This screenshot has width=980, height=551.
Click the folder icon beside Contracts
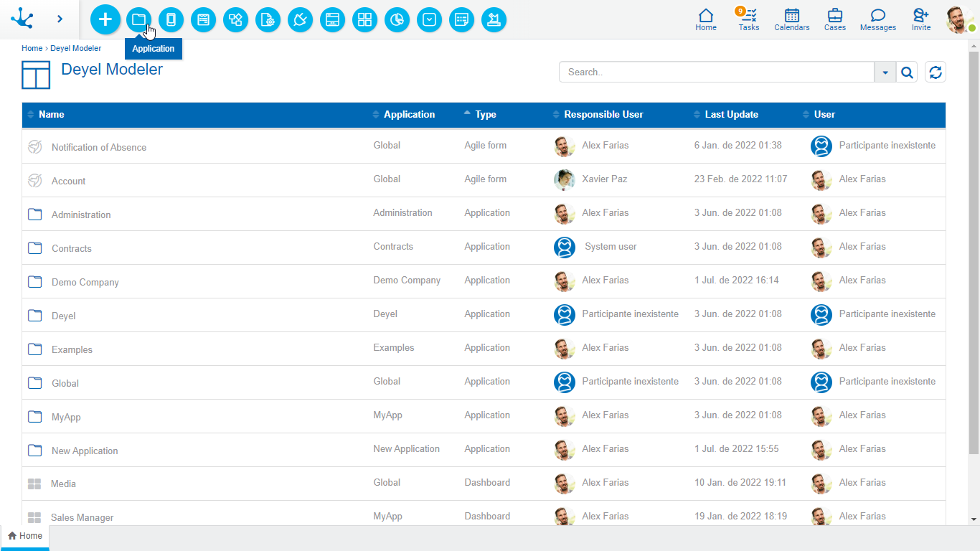34,248
